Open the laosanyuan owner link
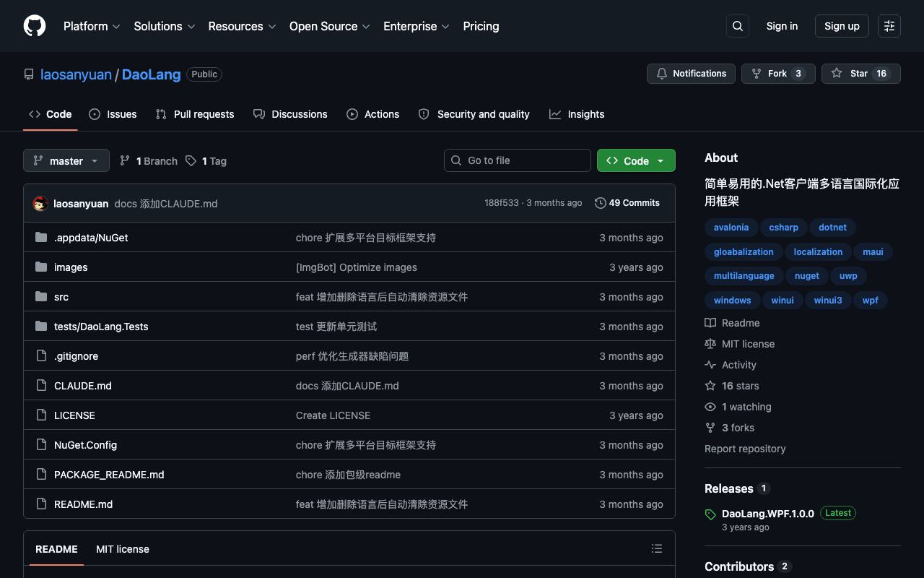This screenshot has height=578, width=924. (x=76, y=74)
